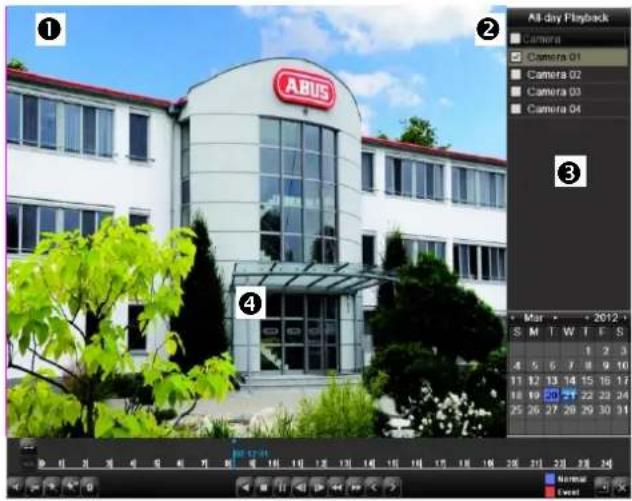
Task: Go to previous month in calendar
Action: pyautogui.click(x=513, y=318)
